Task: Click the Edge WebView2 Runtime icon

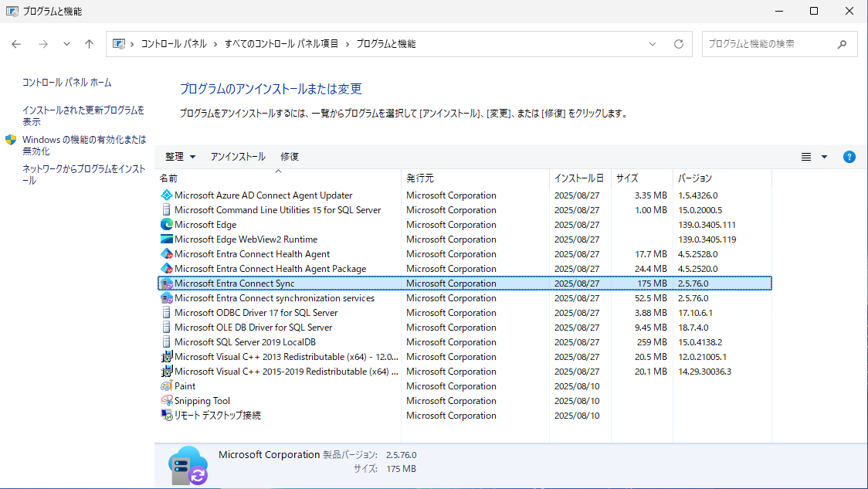Action: 166,239
